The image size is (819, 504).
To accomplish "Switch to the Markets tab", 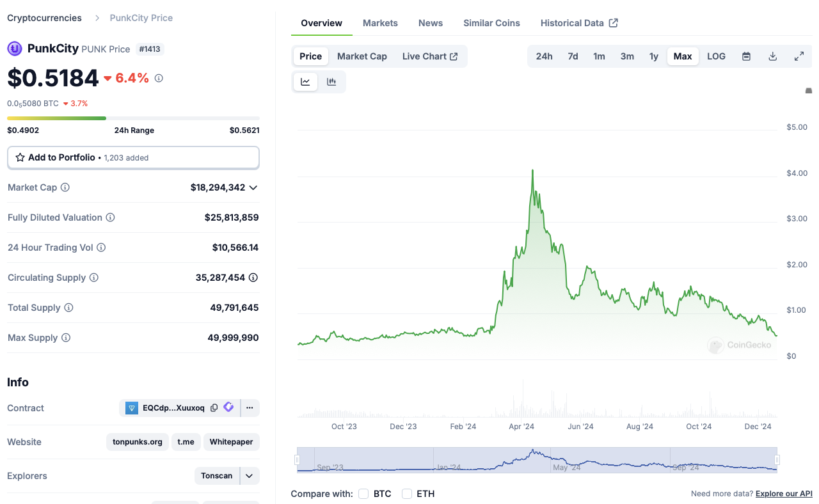I will (x=380, y=23).
